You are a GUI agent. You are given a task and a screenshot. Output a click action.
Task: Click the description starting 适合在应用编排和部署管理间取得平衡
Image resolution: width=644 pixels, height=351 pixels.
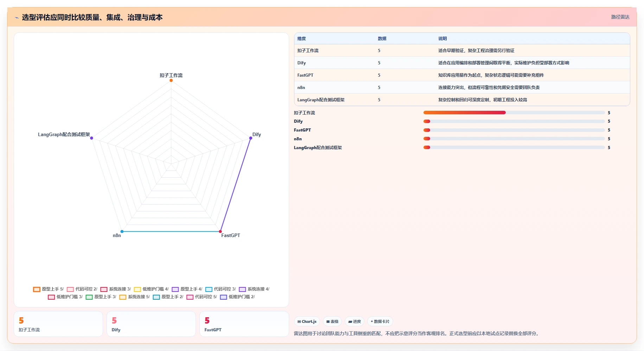504,63
